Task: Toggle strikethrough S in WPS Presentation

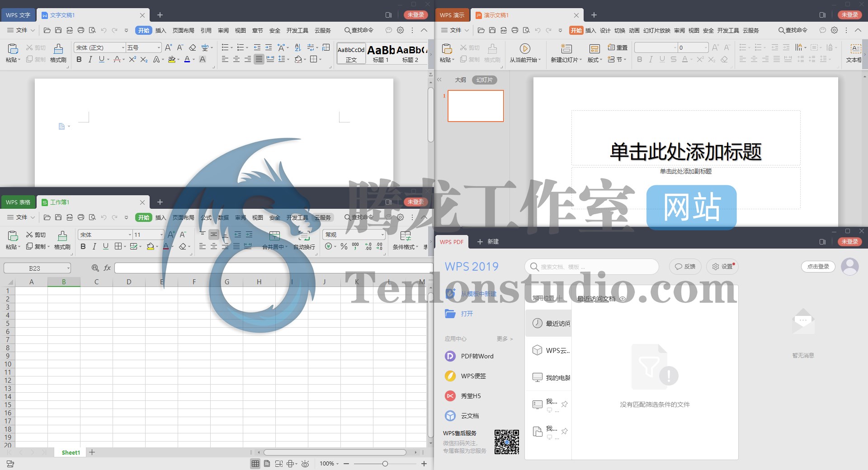Action: [674, 59]
